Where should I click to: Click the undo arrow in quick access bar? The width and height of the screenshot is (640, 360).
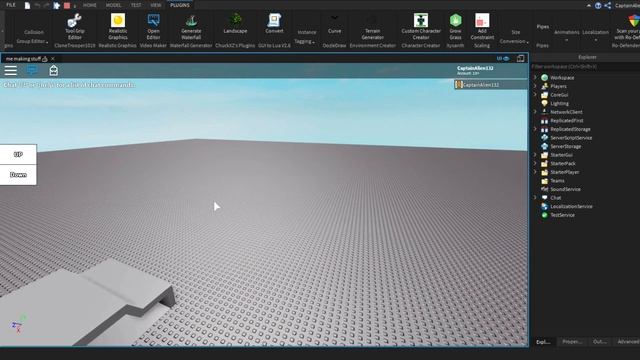point(38,5)
